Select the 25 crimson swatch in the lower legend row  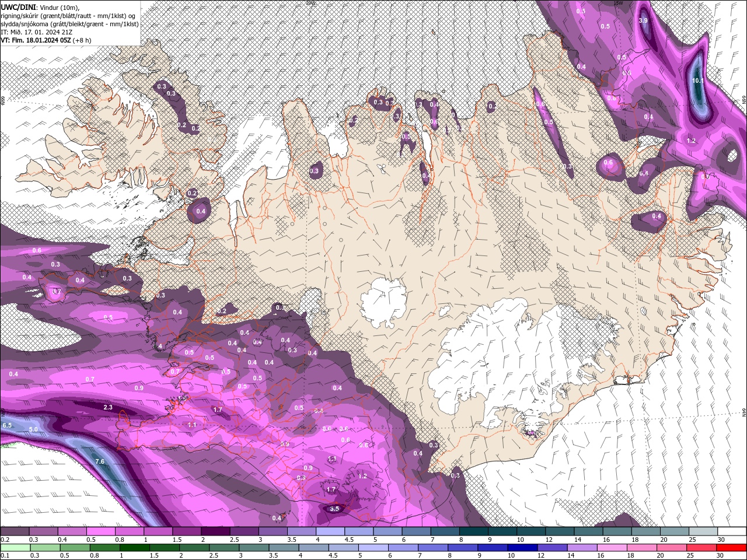pos(701,547)
